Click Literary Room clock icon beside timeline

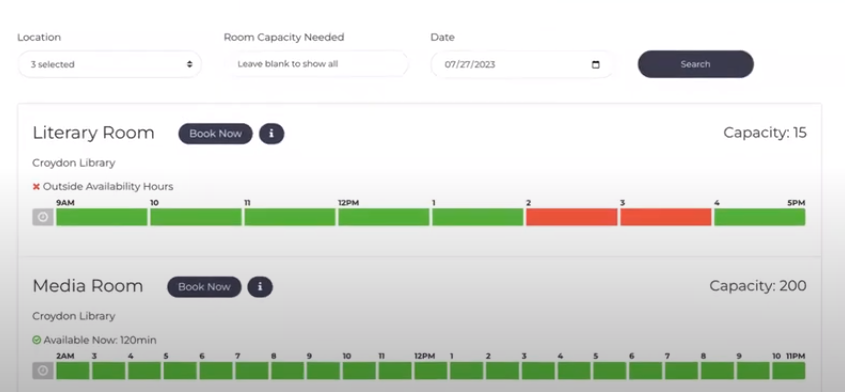(x=43, y=217)
